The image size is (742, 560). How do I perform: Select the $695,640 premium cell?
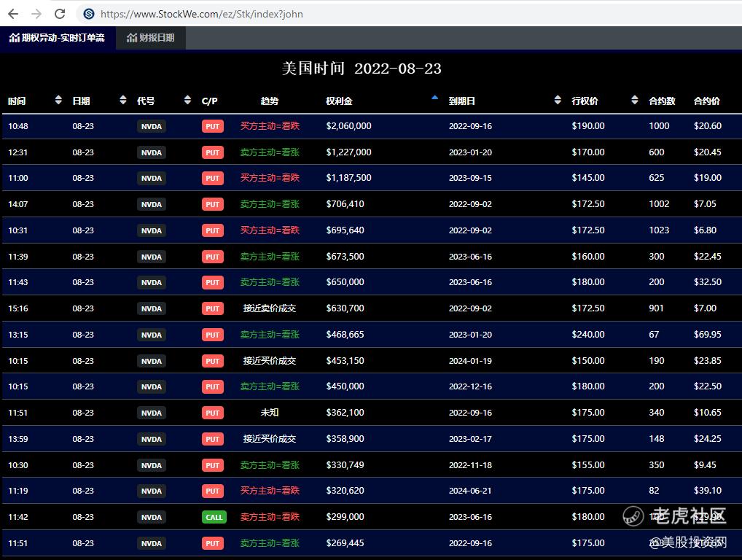345,230
